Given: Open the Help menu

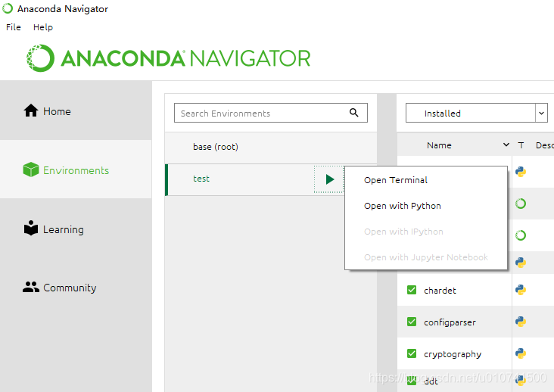Looking at the screenshot, I should [43, 27].
